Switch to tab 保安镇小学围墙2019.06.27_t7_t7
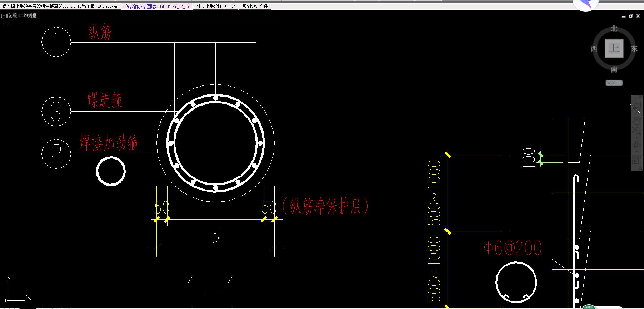This screenshot has height=309, width=644. tap(157, 6)
